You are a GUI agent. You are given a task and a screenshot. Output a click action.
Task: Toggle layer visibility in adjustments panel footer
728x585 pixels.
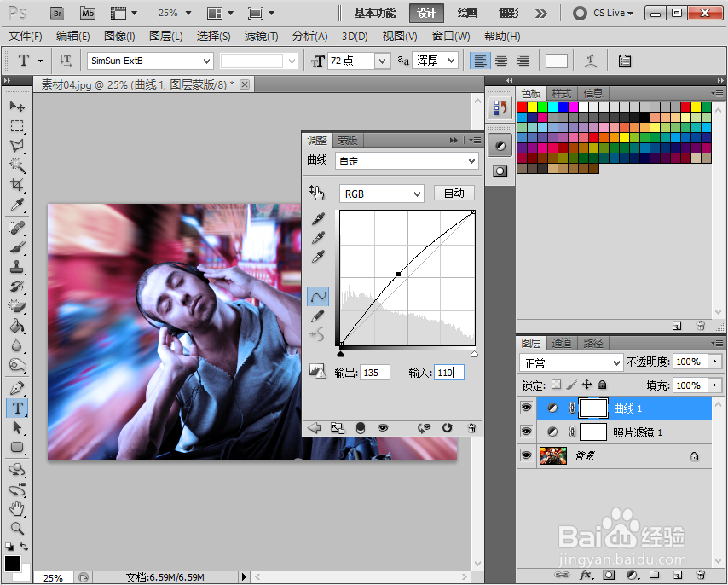pyautogui.click(x=383, y=428)
